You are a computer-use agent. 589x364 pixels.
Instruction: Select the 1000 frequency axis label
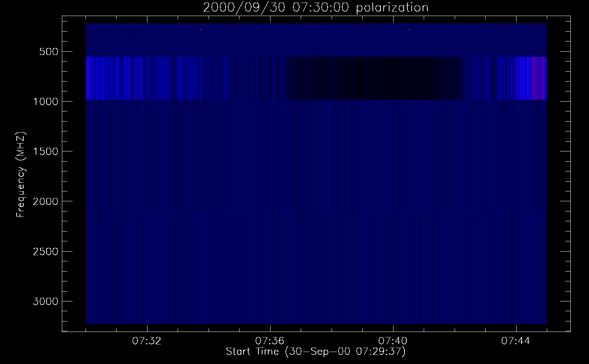pos(46,102)
